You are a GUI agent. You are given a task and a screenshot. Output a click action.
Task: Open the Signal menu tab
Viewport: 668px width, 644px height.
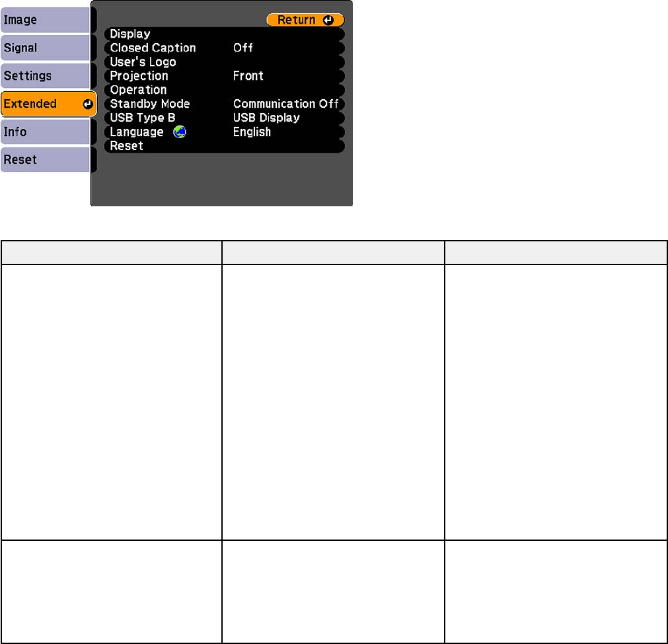[45, 48]
